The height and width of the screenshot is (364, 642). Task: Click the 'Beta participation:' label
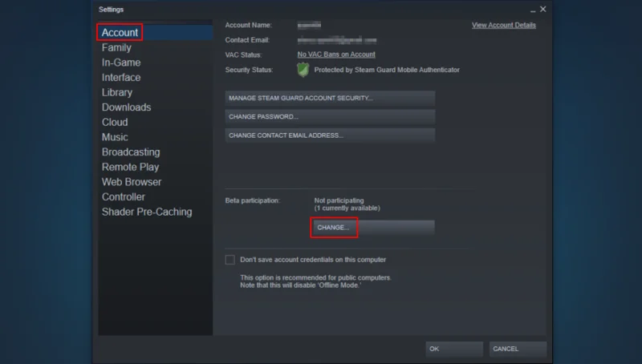coord(253,200)
